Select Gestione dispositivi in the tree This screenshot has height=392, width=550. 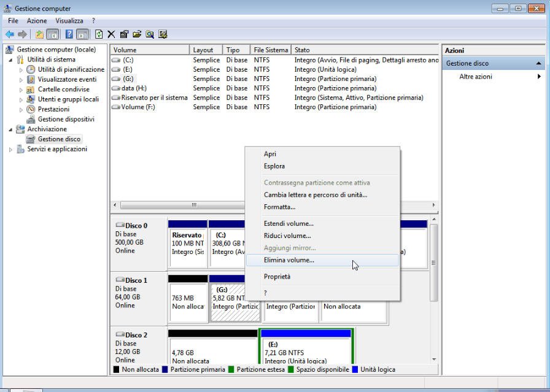(66, 119)
